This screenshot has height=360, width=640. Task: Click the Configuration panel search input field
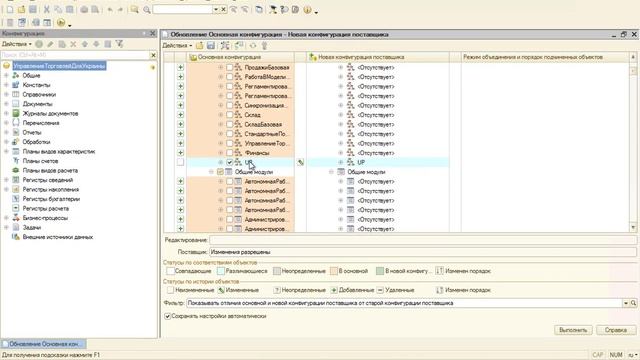tap(75, 55)
